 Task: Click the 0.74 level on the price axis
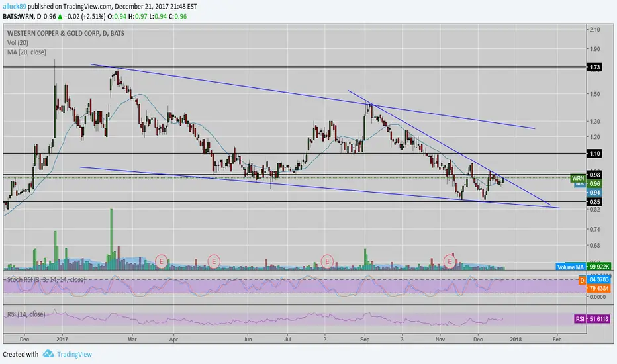coord(594,230)
